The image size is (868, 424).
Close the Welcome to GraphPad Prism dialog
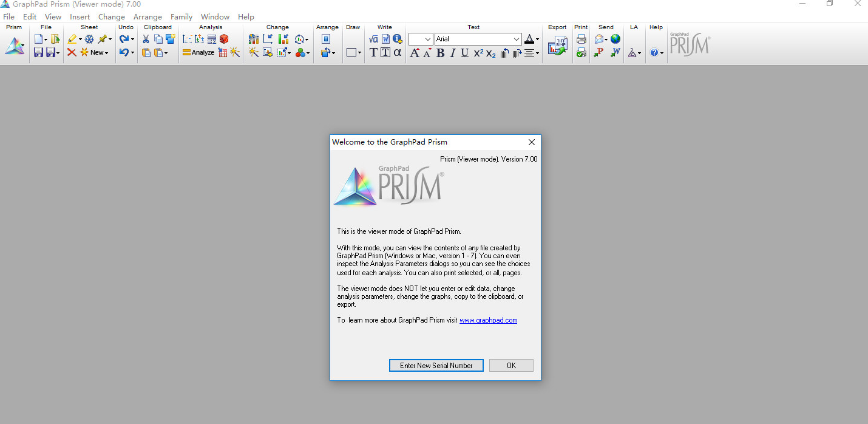[x=532, y=142]
